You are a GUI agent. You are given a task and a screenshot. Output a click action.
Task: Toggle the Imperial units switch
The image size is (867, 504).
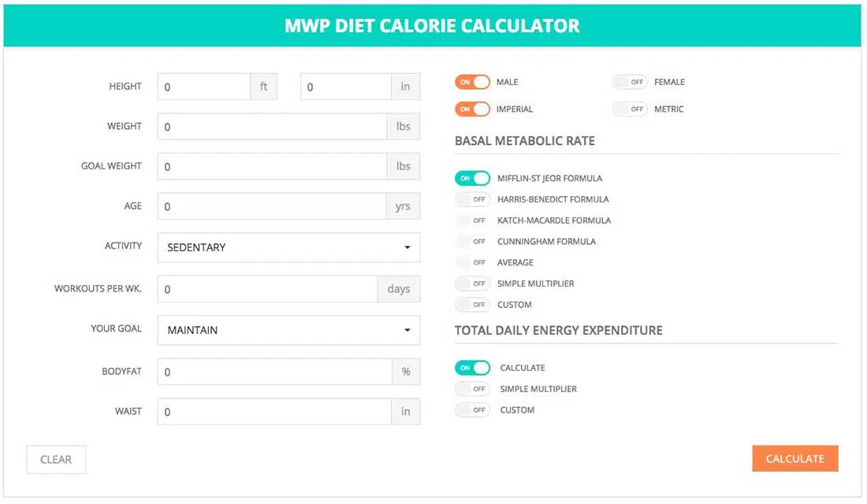[x=472, y=109]
